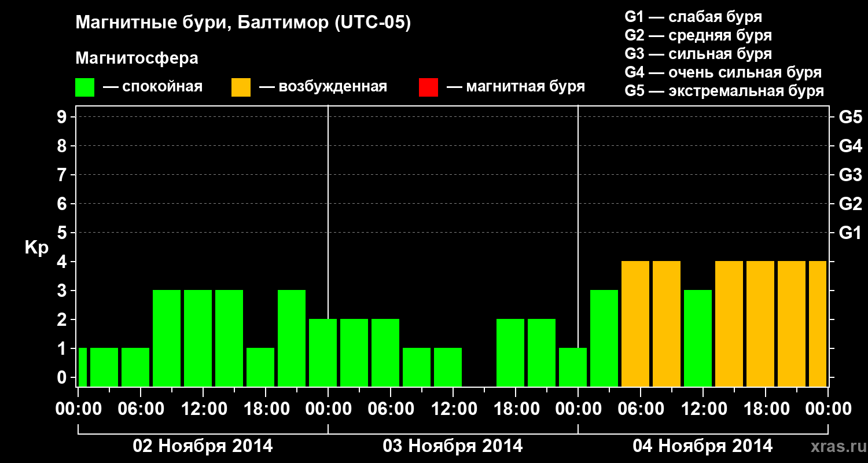This screenshot has height=463, width=868.
Task: Click the red 'магнитная буря' legend swatch
Action: coord(428,87)
